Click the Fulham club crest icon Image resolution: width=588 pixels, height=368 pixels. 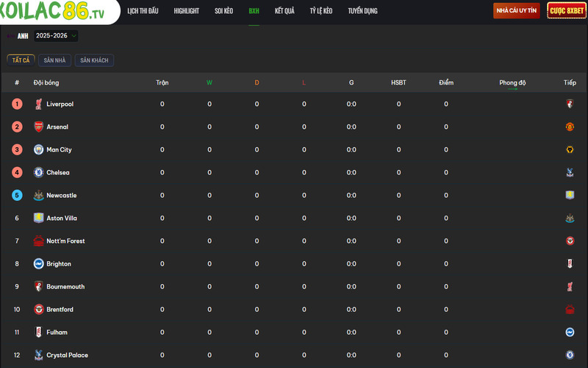39,332
